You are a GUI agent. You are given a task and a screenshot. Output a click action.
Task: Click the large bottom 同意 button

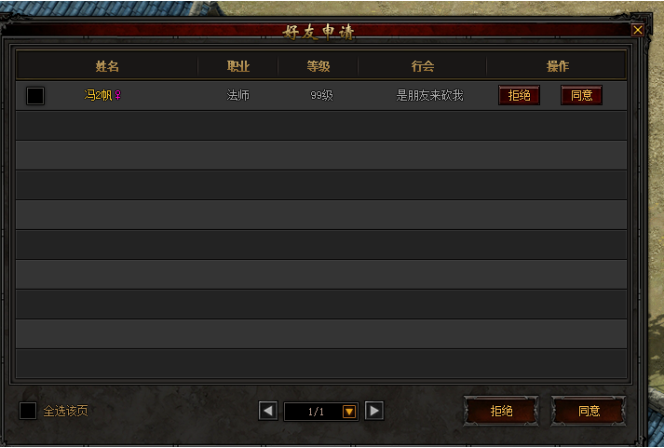(x=589, y=411)
